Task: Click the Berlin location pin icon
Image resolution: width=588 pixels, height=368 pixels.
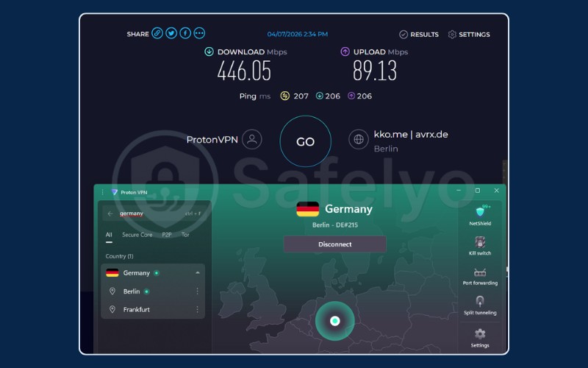Action: click(x=112, y=291)
